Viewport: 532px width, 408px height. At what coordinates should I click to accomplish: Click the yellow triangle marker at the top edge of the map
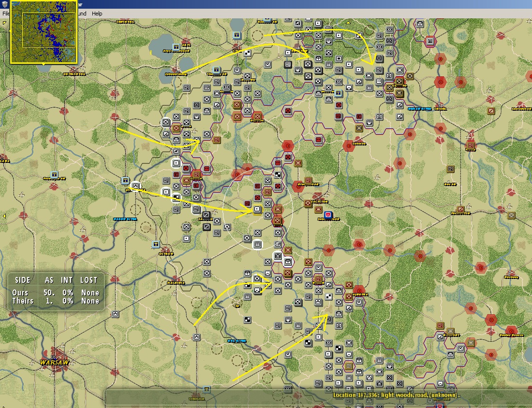(348, 23)
